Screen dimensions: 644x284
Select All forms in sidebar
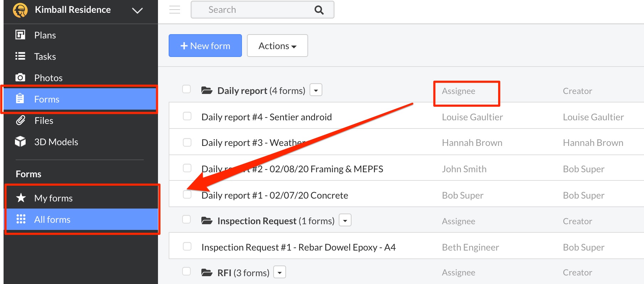(x=52, y=220)
